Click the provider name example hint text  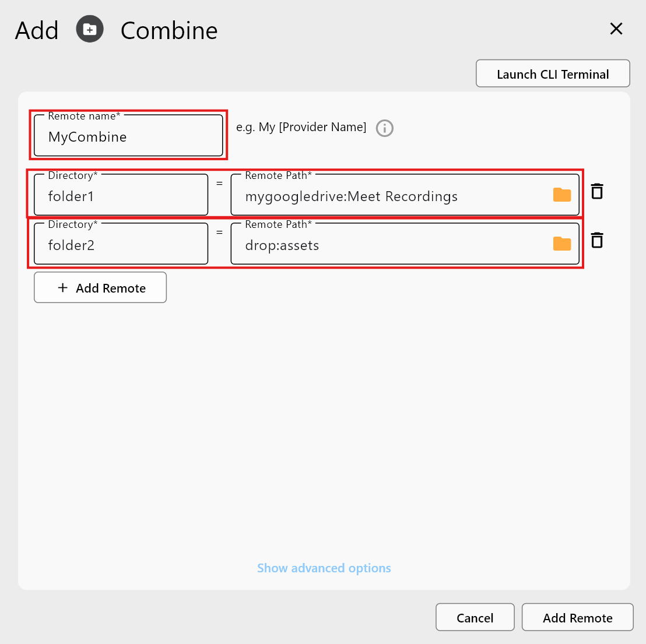click(x=301, y=127)
